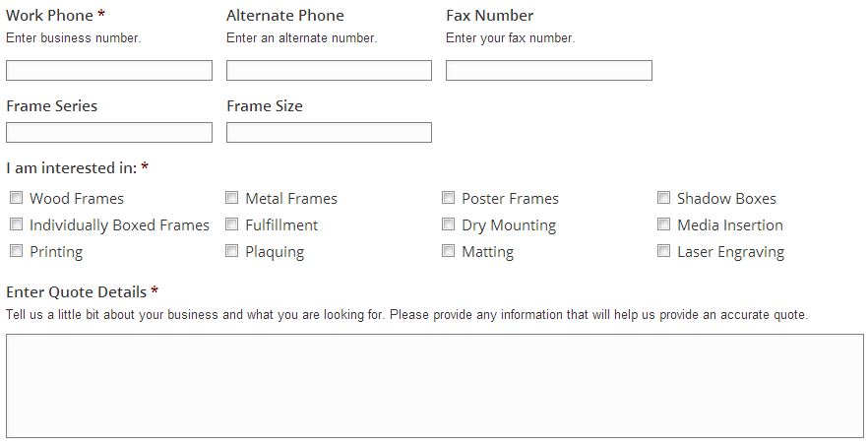Tick the Dry Mounting checkbox
Screen dimensions: 868x446
click(x=449, y=224)
